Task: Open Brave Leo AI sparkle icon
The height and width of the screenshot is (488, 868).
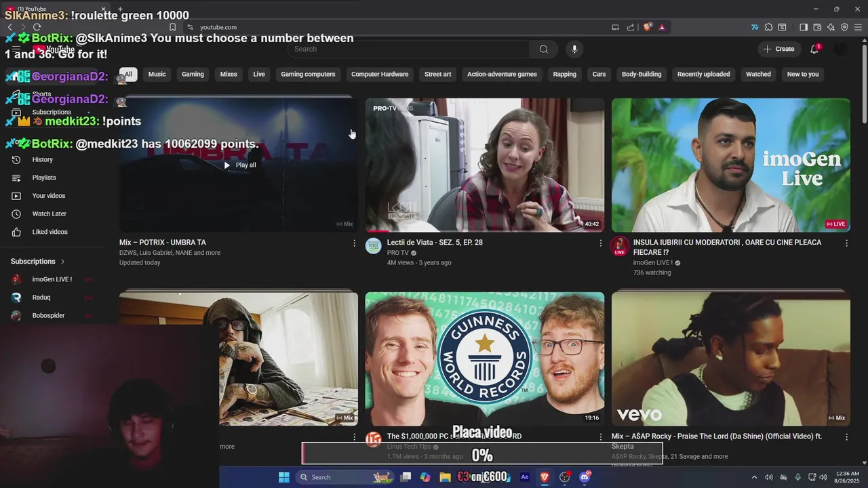Action: pos(831,27)
